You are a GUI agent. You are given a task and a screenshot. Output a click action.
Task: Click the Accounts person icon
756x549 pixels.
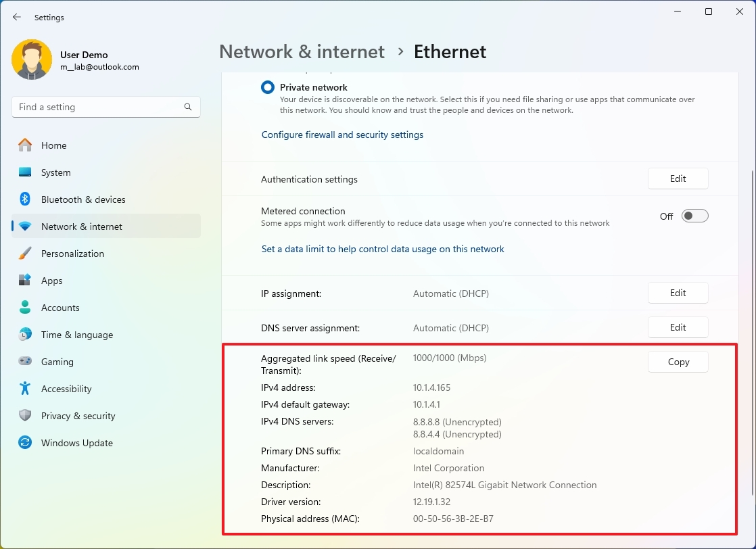25,308
